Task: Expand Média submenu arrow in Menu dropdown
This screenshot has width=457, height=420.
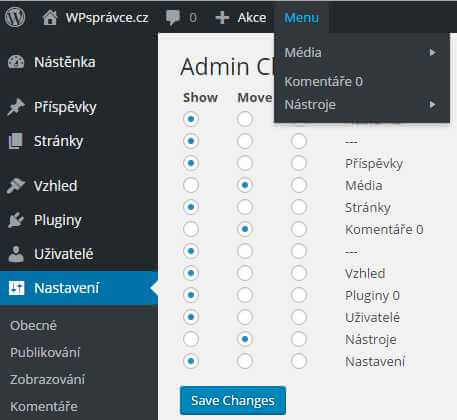Action: pos(433,52)
